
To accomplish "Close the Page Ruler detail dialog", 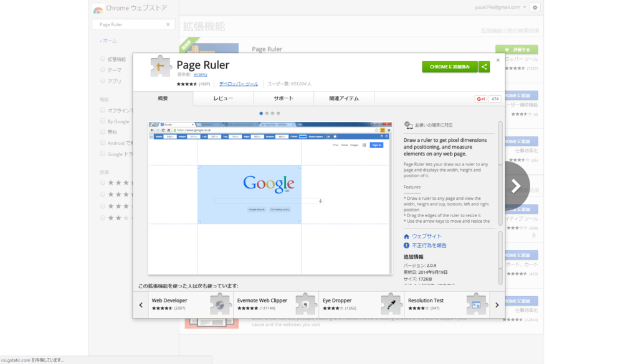I will point(498,60).
